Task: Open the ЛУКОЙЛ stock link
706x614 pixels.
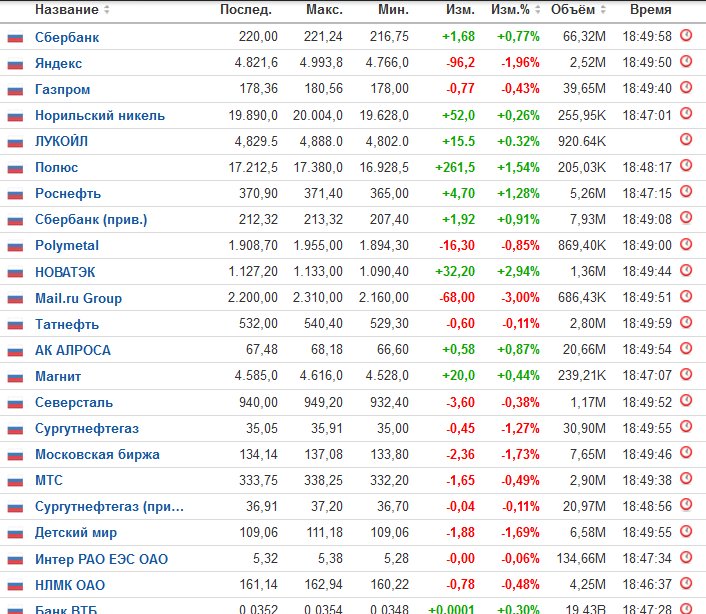Action: pos(61,141)
